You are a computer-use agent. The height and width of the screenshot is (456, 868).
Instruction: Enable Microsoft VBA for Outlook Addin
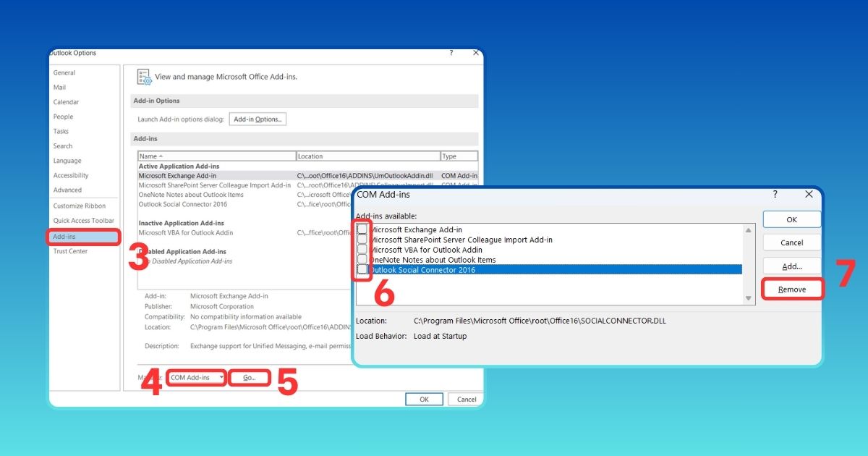pos(362,249)
